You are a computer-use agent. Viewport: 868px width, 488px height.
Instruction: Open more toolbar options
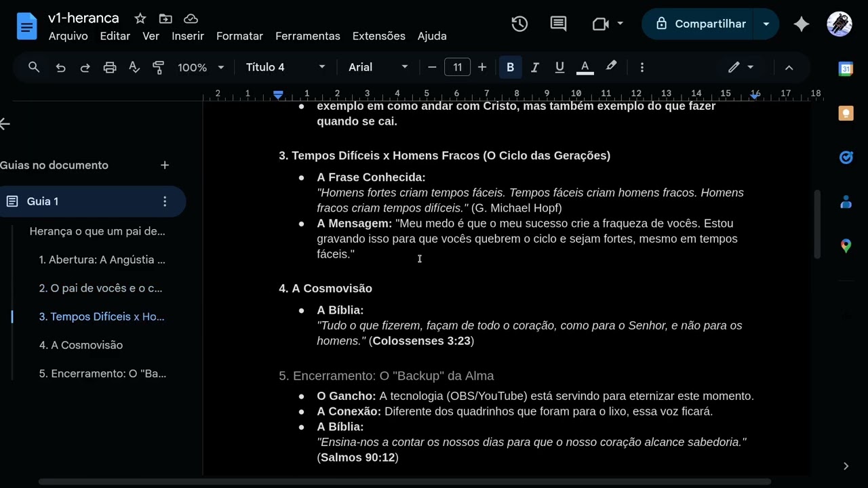[x=642, y=67]
